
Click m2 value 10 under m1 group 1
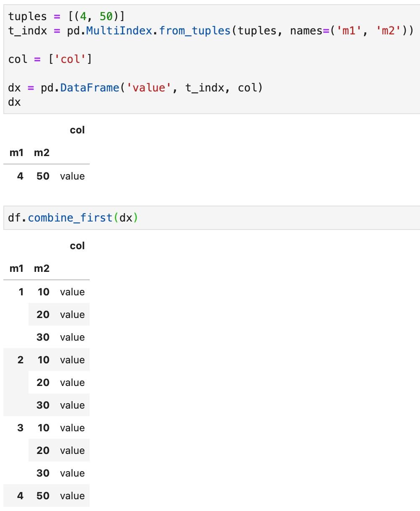tap(43, 292)
